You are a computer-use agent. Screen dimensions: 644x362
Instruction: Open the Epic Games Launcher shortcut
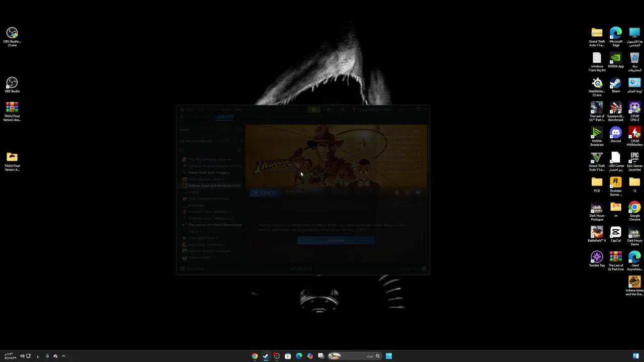(x=634, y=161)
